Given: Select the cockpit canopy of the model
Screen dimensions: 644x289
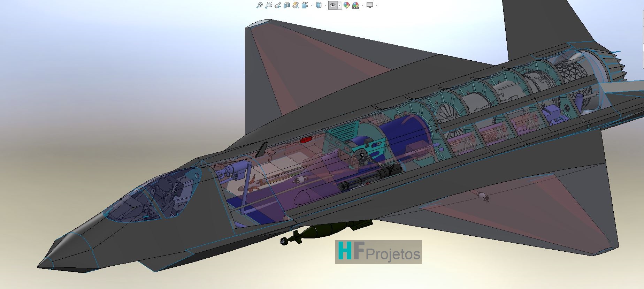Looking at the screenshot, I should [153, 195].
